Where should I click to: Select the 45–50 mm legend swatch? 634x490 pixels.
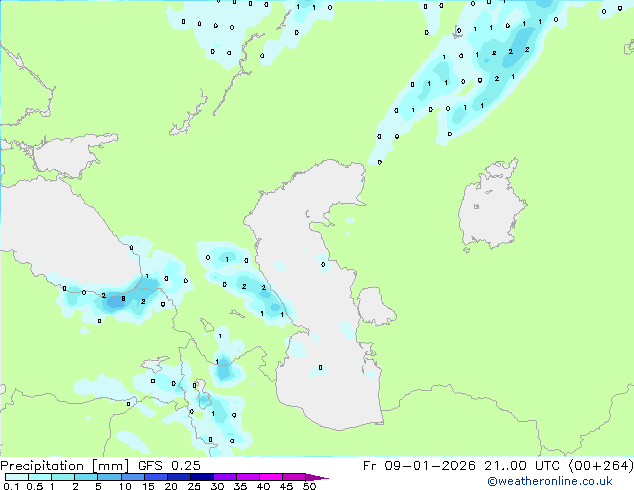point(294,477)
